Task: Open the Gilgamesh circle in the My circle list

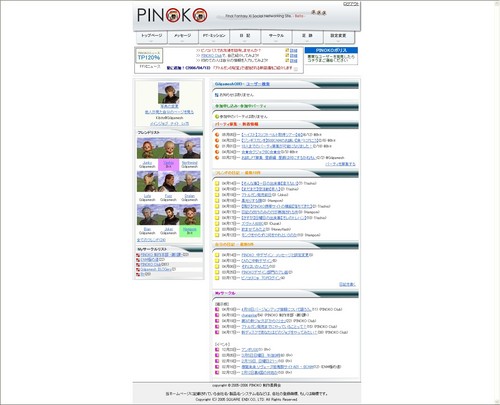Action: pyautogui.click(x=156, y=269)
